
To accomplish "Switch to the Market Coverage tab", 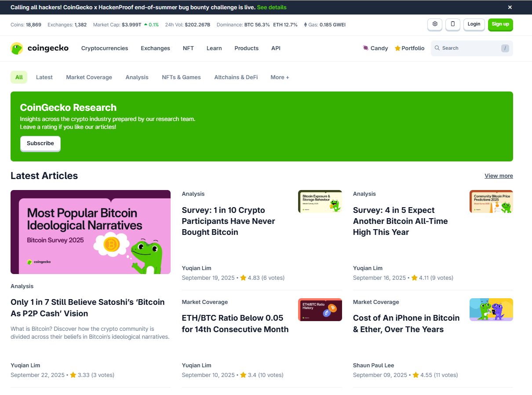I will [x=89, y=77].
